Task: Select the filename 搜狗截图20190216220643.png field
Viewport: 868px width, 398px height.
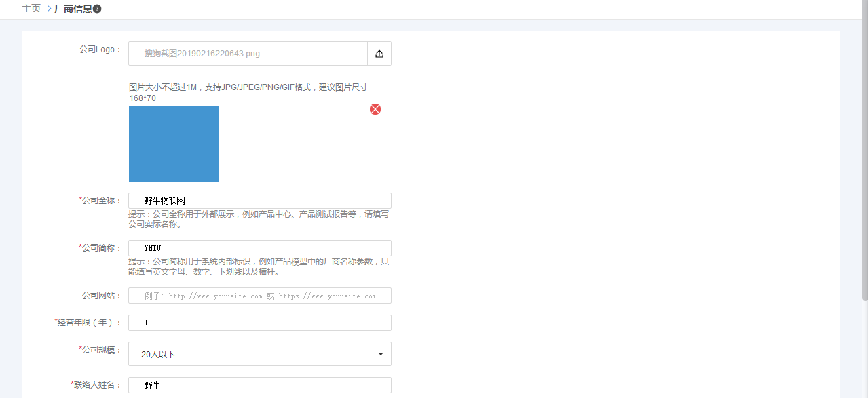Action: click(x=247, y=53)
